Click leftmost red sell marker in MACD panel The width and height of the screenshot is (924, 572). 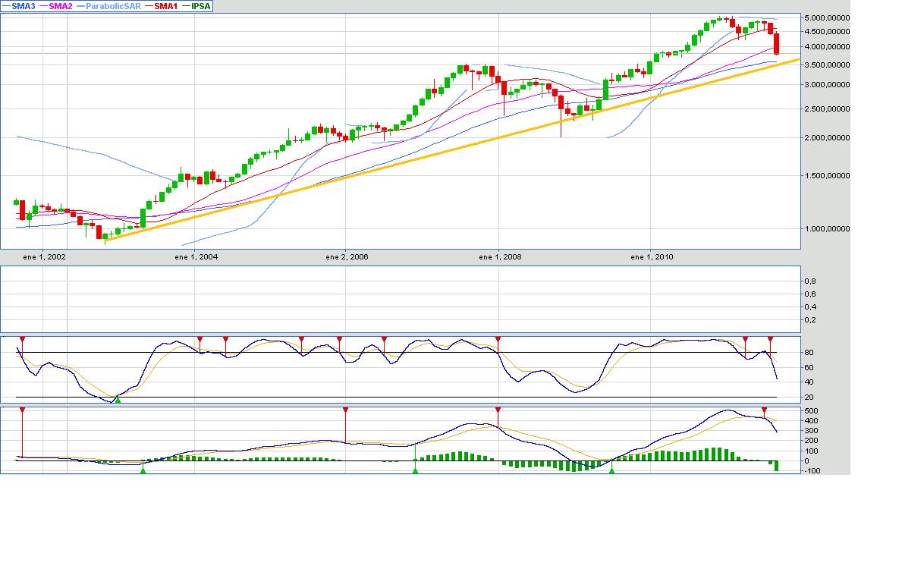pos(22,410)
